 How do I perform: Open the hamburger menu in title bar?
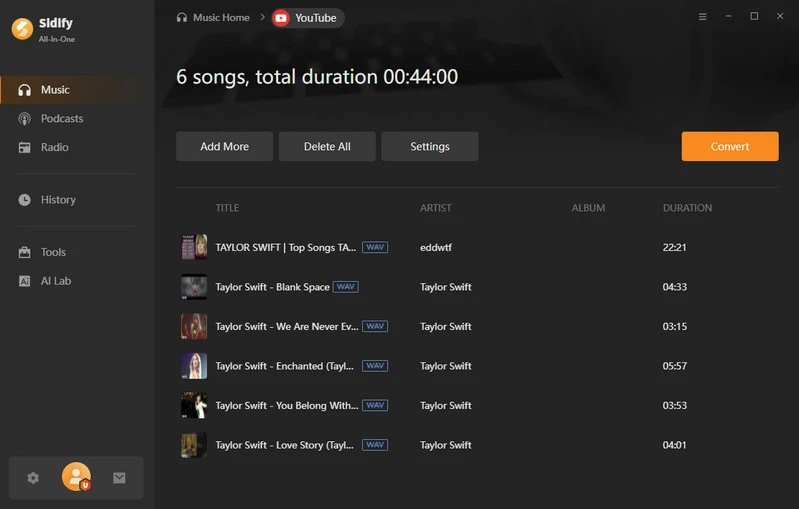point(702,17)
